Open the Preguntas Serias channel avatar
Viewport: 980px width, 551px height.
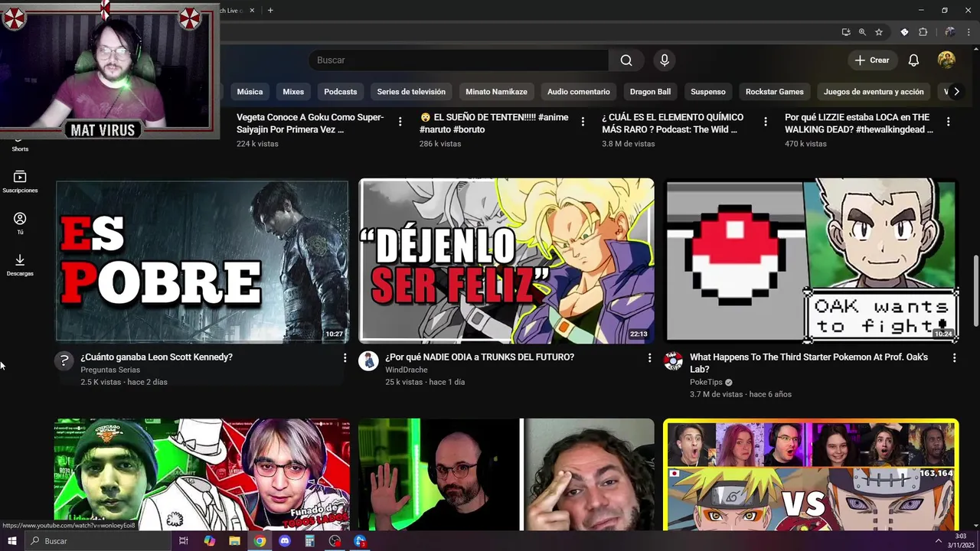(64, 360)
